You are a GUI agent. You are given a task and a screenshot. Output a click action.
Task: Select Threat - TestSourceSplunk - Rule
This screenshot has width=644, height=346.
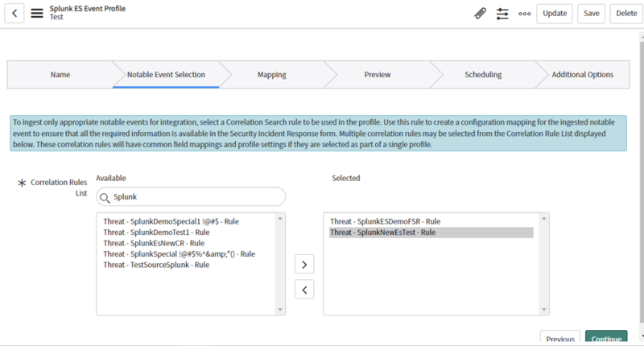[x=156, y=266]
